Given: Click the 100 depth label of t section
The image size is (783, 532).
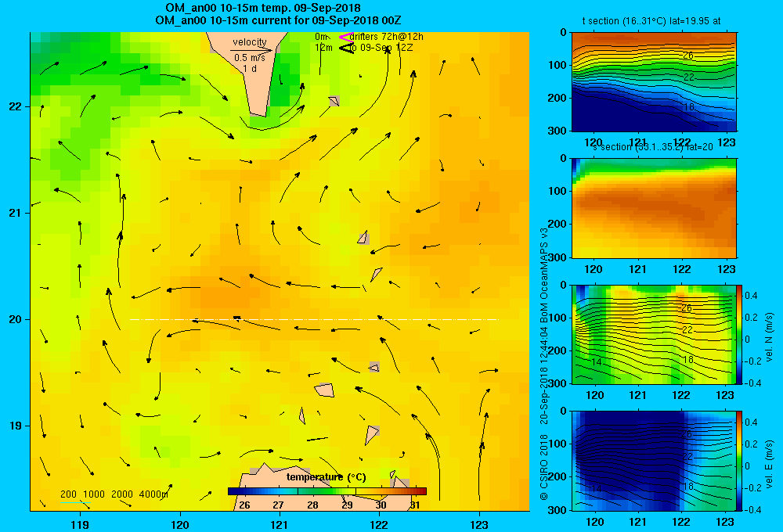Looking at the screenshot, I should (558, 65).
